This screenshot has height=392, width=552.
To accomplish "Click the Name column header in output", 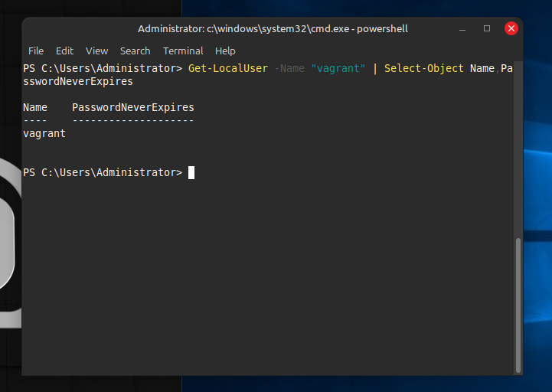I will tap(35, 107).
